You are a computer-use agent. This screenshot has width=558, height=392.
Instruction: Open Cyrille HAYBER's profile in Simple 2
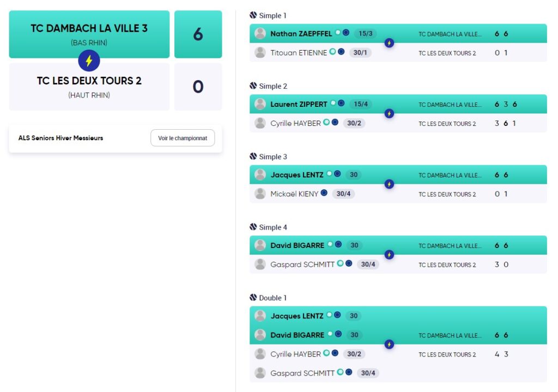point(295,123)
